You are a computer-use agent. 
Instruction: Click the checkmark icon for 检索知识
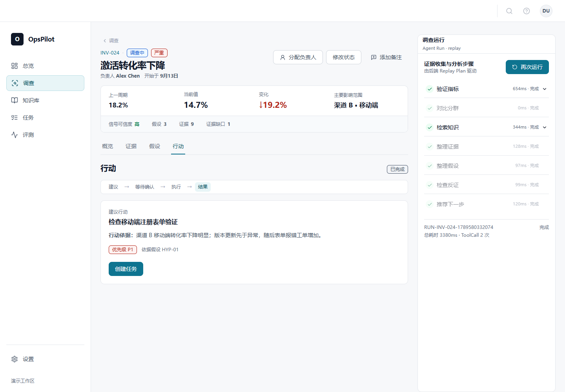(x=430, y=127)
